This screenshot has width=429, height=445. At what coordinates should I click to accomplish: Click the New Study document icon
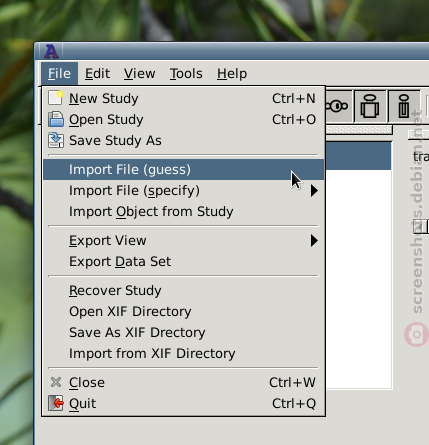pos(56,98)
